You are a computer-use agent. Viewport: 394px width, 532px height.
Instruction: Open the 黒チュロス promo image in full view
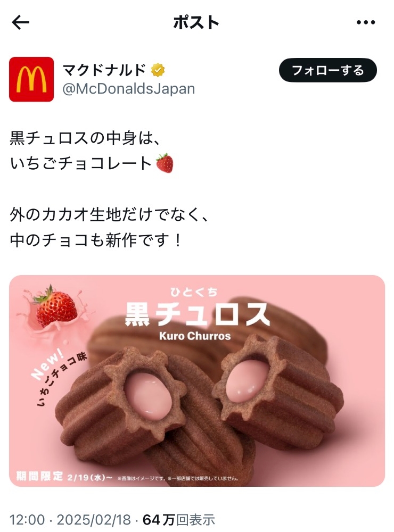click(x=197, y=381)
